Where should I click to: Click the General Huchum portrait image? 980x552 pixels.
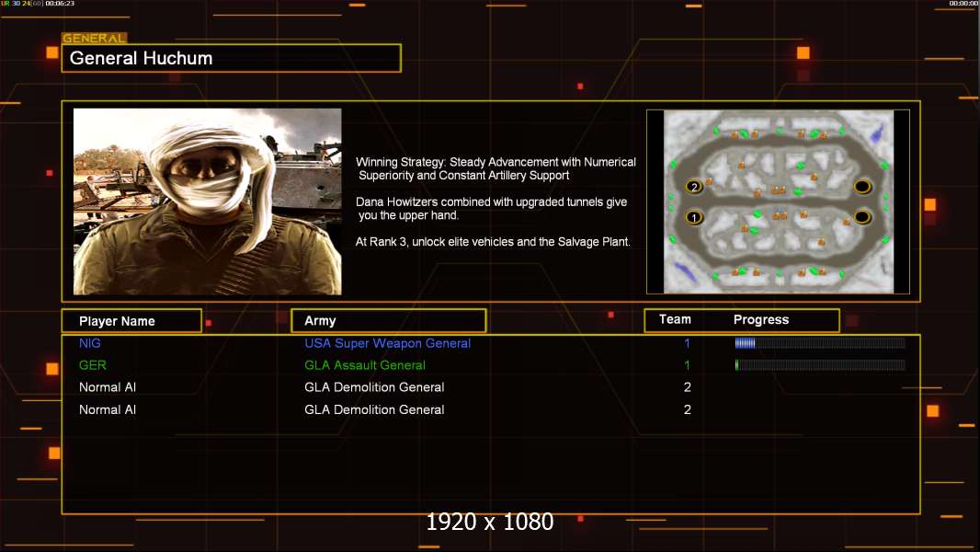[x=208, y=201]
